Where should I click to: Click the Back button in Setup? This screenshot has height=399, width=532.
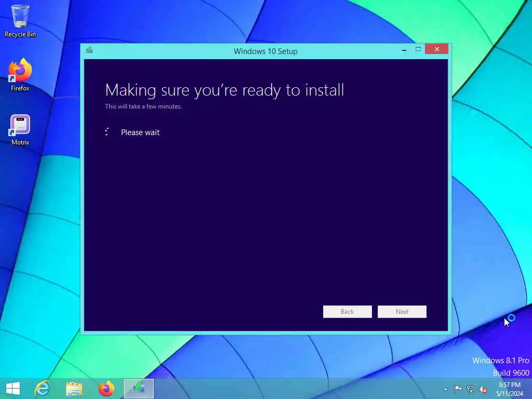tap(348, 312)
